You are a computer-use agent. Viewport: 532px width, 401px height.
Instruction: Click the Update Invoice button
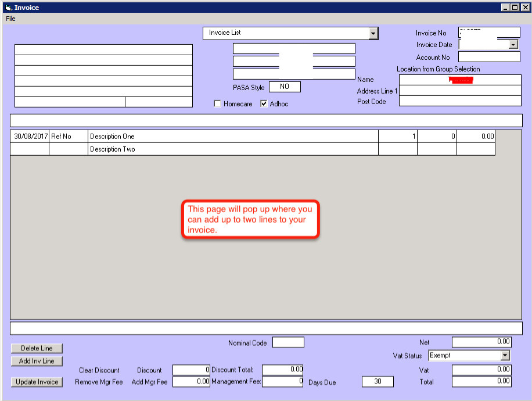pyautogui.click(x=37, y=382)
